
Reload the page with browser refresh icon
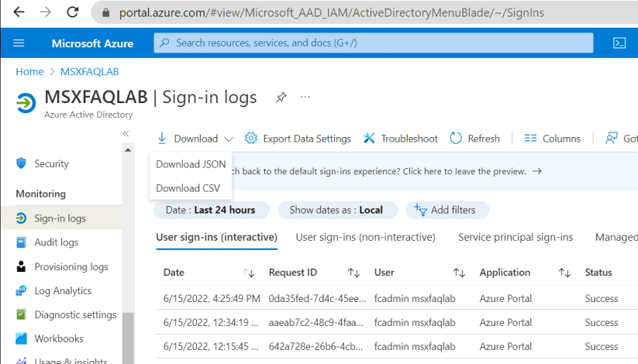tap(72, 12)
